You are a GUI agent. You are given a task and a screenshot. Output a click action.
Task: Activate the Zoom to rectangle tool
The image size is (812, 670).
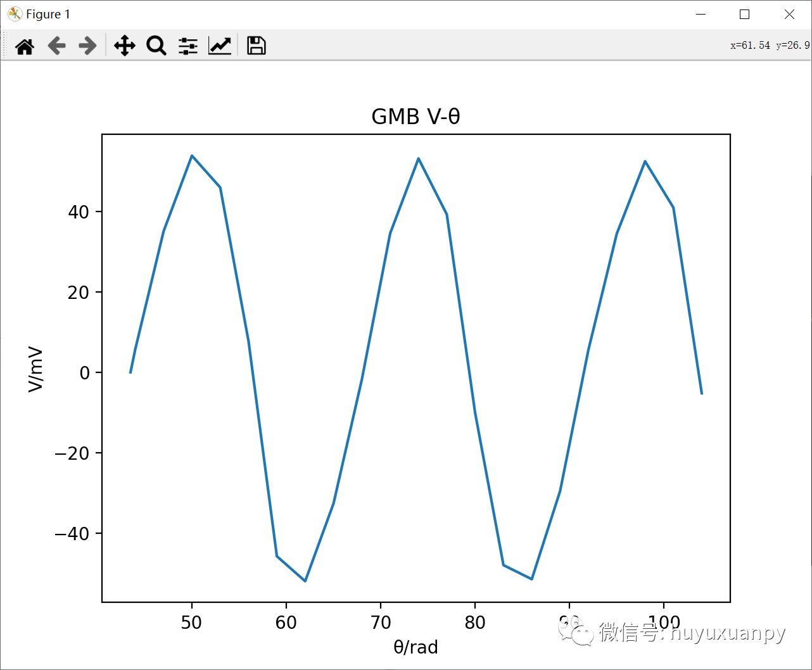click(156, 46)
